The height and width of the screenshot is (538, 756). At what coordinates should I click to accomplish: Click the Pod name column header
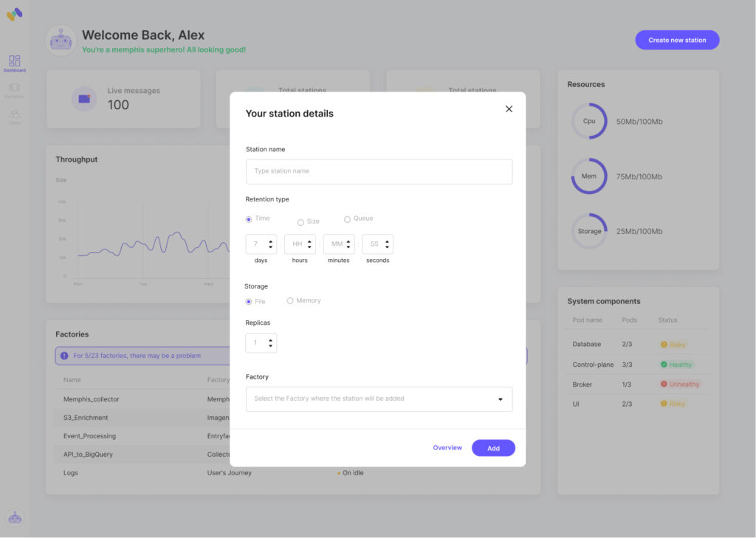point(587,320)
